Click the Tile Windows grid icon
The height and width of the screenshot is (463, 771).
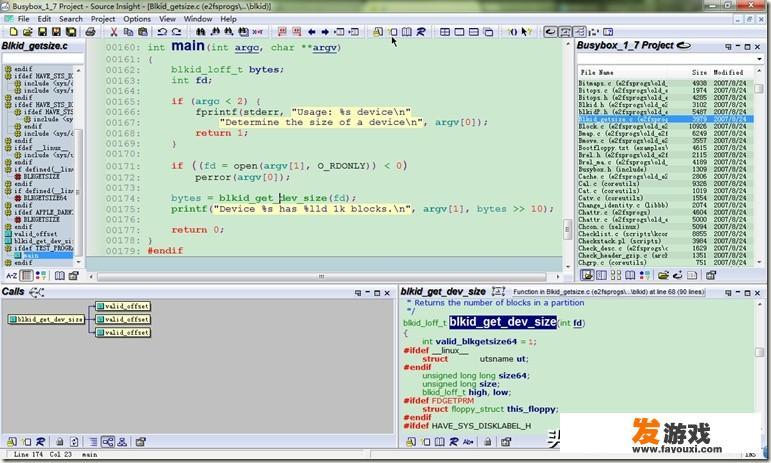(445, 32)
